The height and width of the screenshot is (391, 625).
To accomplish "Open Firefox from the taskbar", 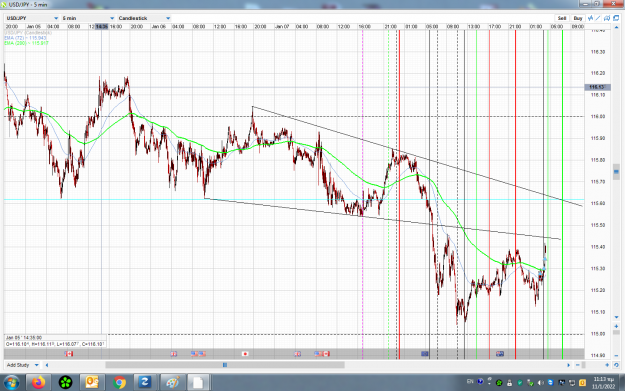I will [x=39, y=383].
